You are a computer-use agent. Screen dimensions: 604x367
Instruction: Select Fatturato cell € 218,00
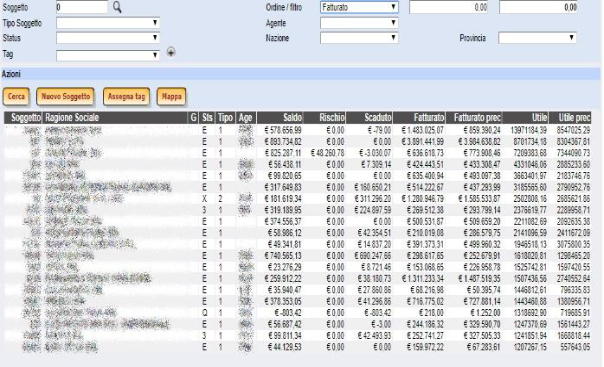point(431,313)
